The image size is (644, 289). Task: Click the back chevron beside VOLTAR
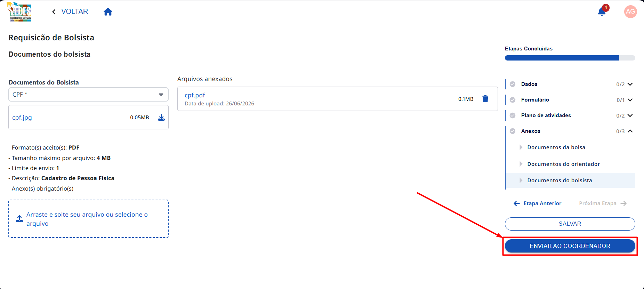pos(54,12)
